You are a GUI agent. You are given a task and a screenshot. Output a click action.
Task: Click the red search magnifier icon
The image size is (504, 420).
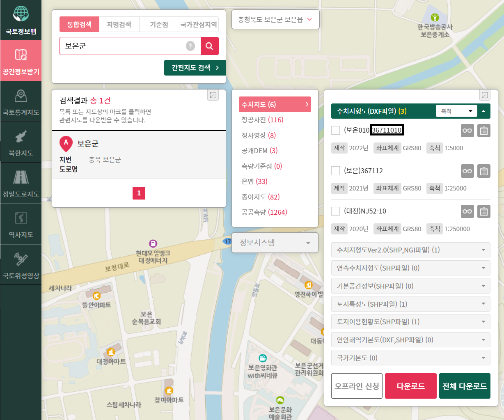tap(210, 46)
